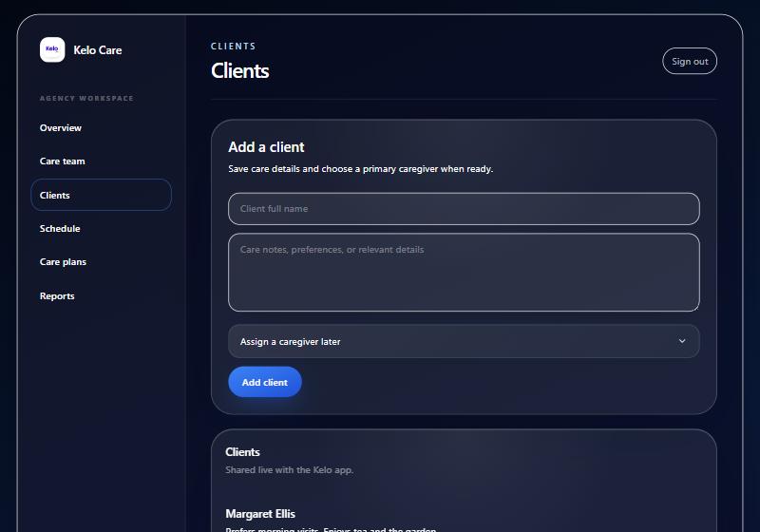
Task: Click the caregiver dropdown chevron arrow
Action: (x=682, y=341)
